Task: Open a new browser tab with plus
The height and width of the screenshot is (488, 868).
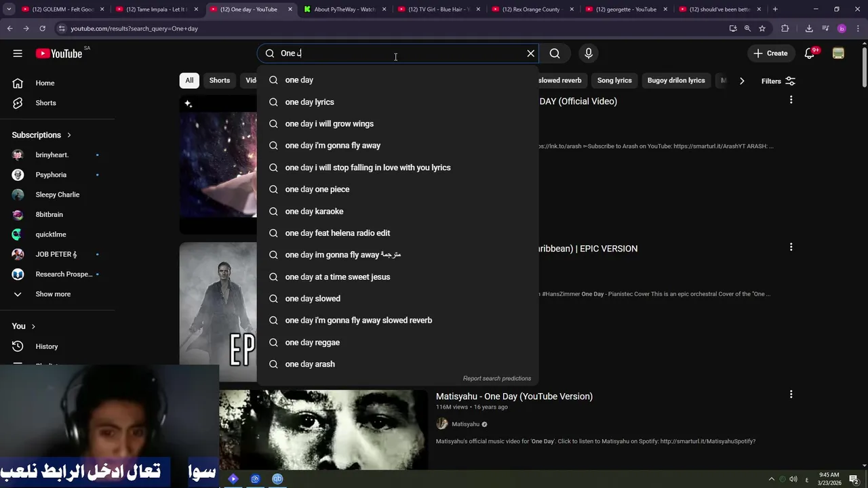Action: click(775, 9)
